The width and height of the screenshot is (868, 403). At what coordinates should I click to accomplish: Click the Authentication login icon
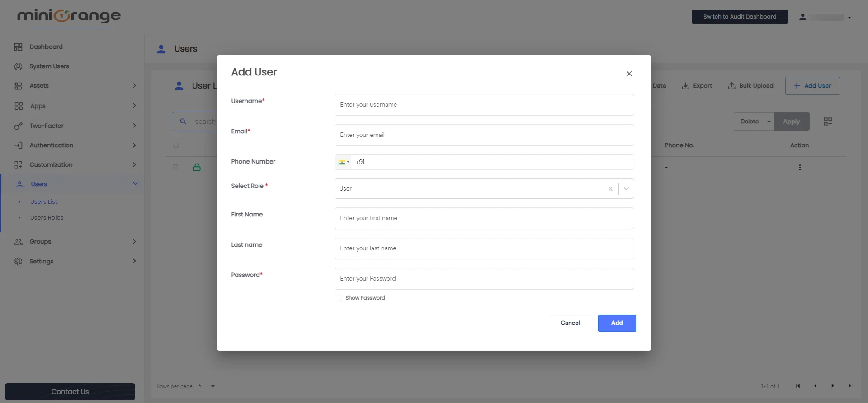click(x=18, y=145)
